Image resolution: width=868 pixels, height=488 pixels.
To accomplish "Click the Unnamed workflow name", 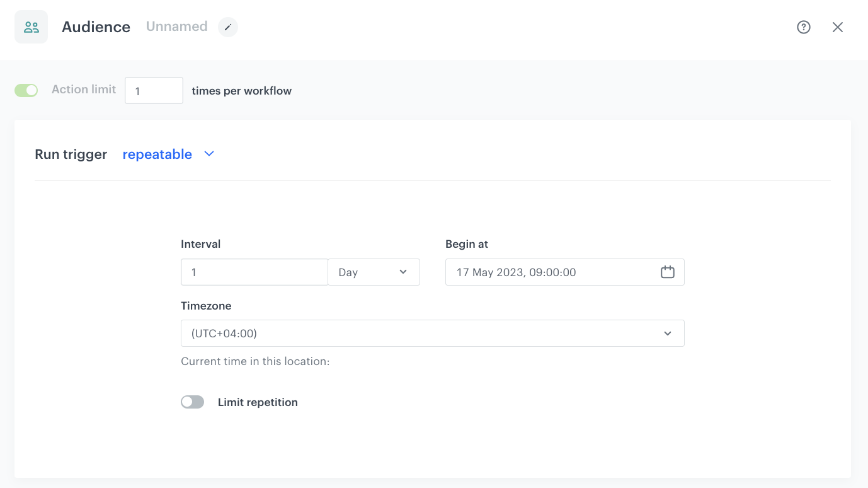I will point(176,26).
